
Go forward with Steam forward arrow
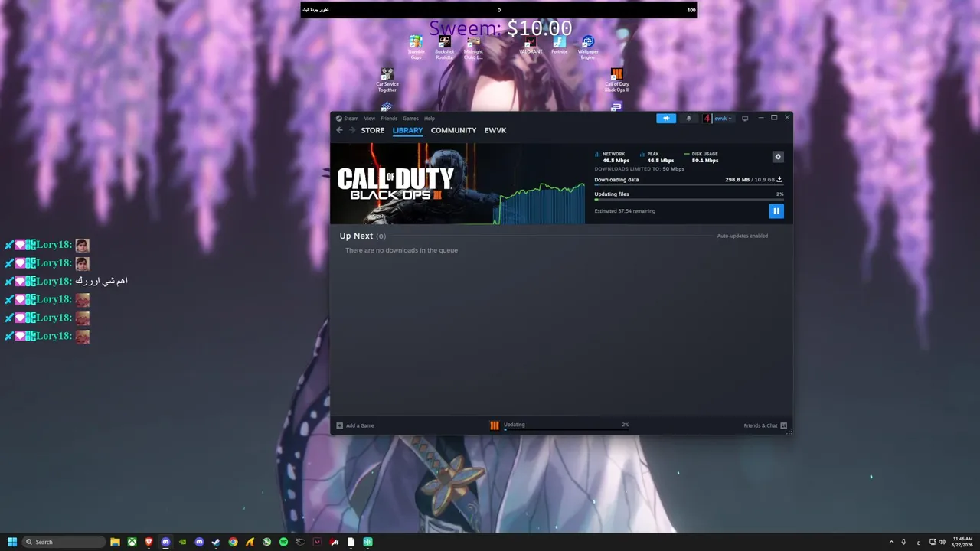point(352,130)
